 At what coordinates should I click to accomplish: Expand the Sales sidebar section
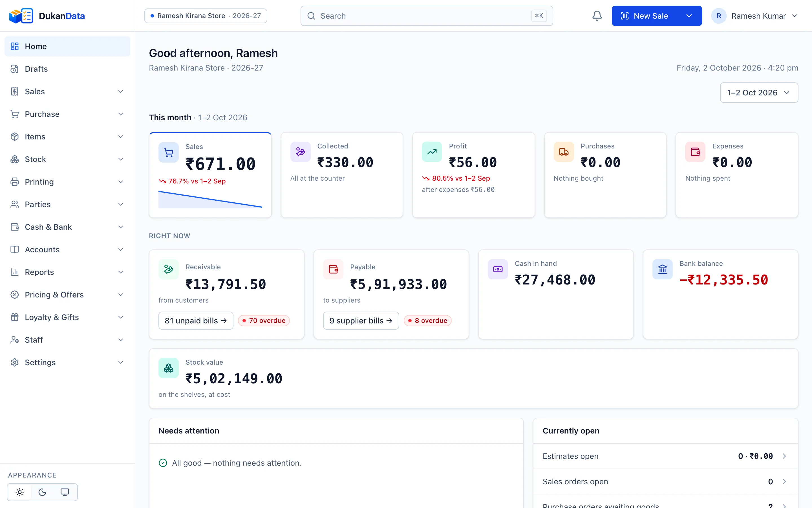point(121,91)
